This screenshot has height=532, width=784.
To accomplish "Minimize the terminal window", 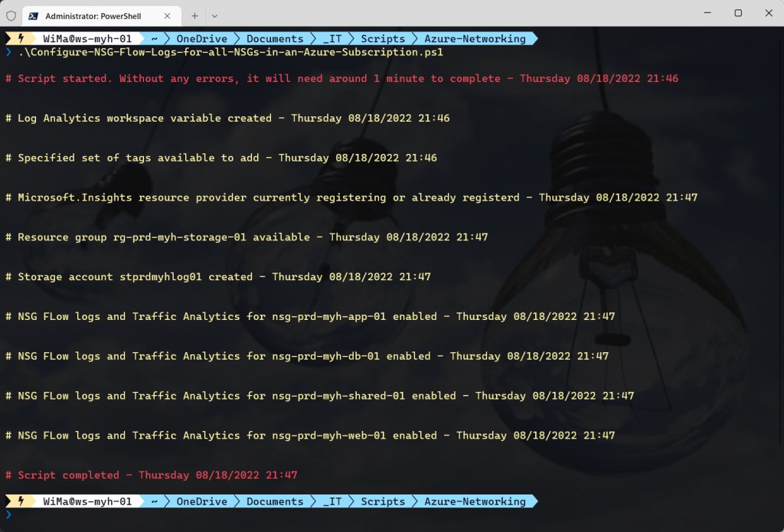I will pyautogui.click(x=703, y=13).
